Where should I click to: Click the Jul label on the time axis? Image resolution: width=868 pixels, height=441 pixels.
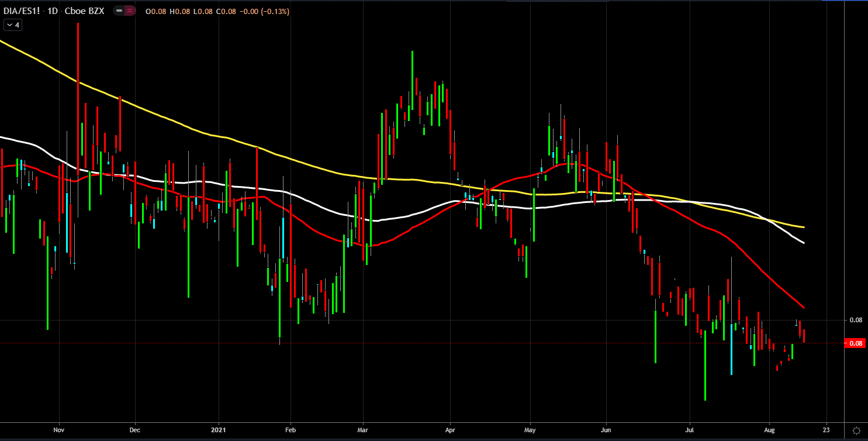690,431
